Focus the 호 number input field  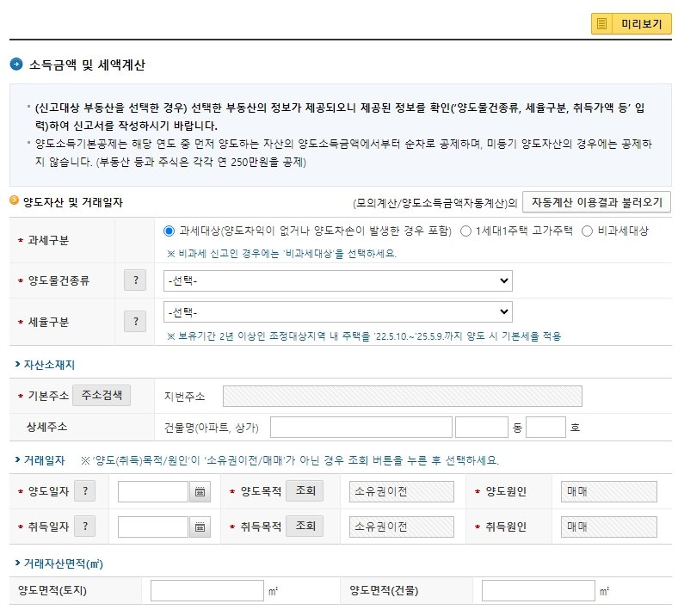[545, 427]
